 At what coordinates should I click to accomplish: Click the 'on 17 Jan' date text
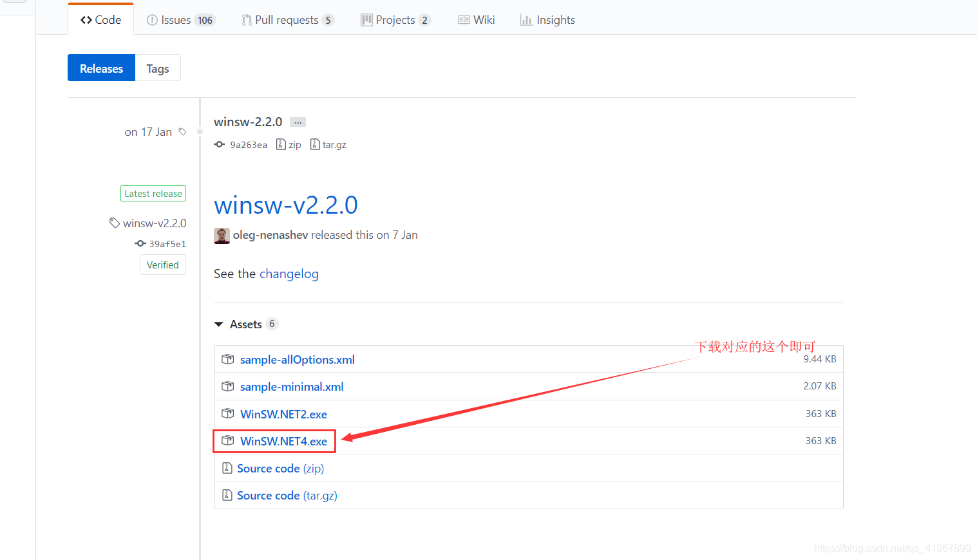[148, 132]
